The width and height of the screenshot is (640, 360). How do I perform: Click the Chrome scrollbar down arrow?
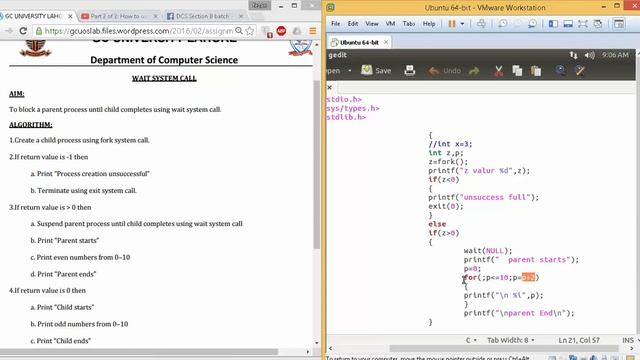point(317,343)
